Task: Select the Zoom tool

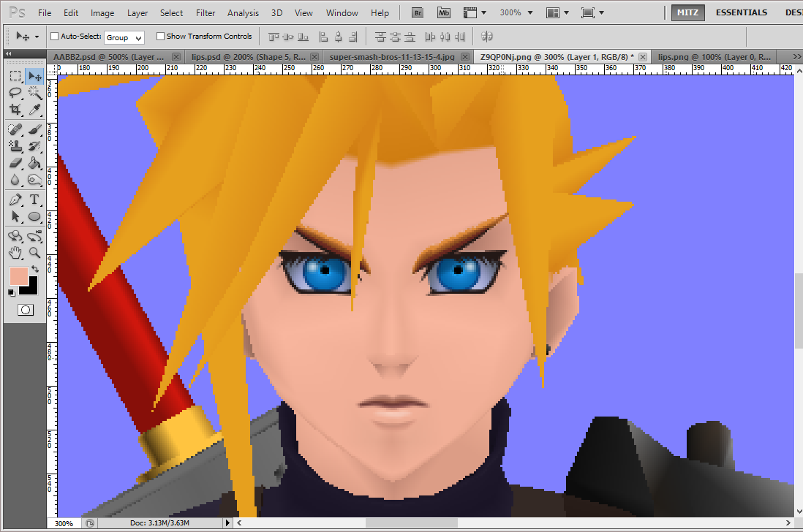Action: (x=35, y=253)
